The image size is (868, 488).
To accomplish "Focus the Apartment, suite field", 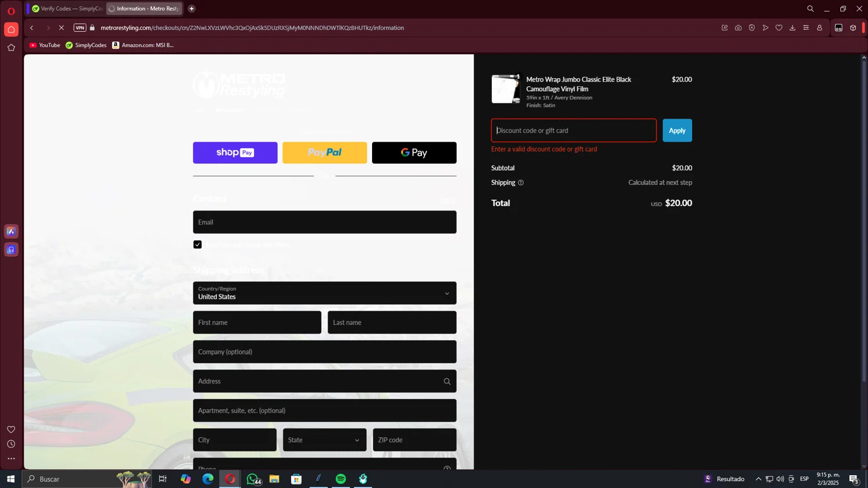I will (325, 411).
